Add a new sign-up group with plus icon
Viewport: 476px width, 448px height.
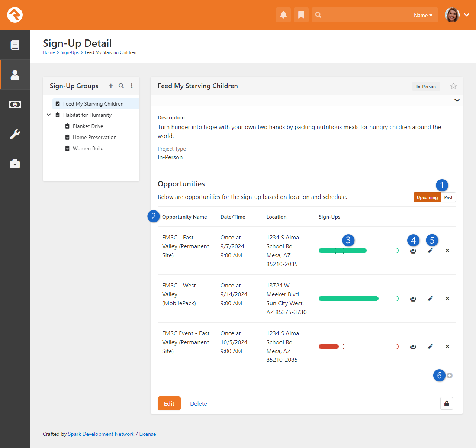click(x=111, y=86)
